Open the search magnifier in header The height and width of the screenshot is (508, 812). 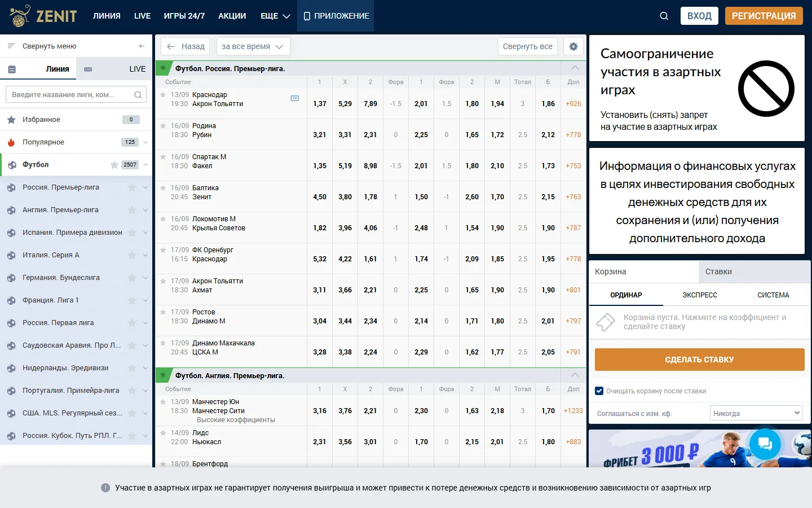click(x=664, y=16)
